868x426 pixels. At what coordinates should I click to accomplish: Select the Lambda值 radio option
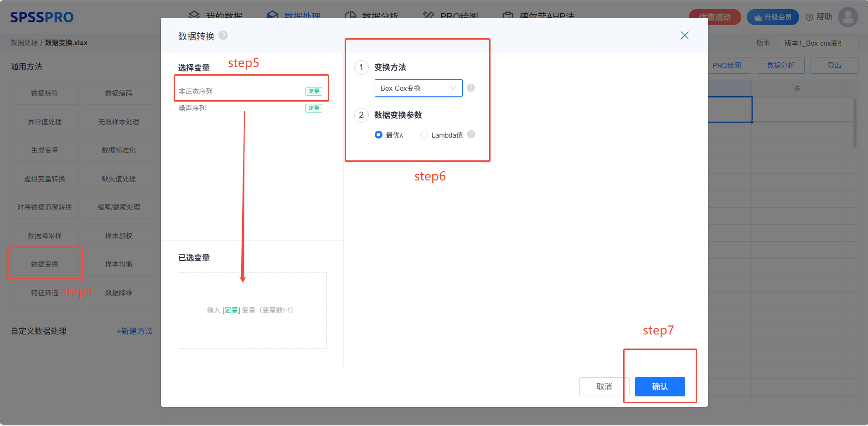[x=424, y=135]
